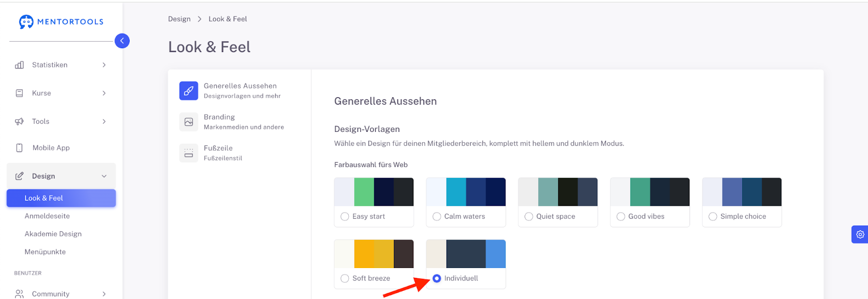
Task: Click the Design breadcrumb link
Action: point(179,19)
